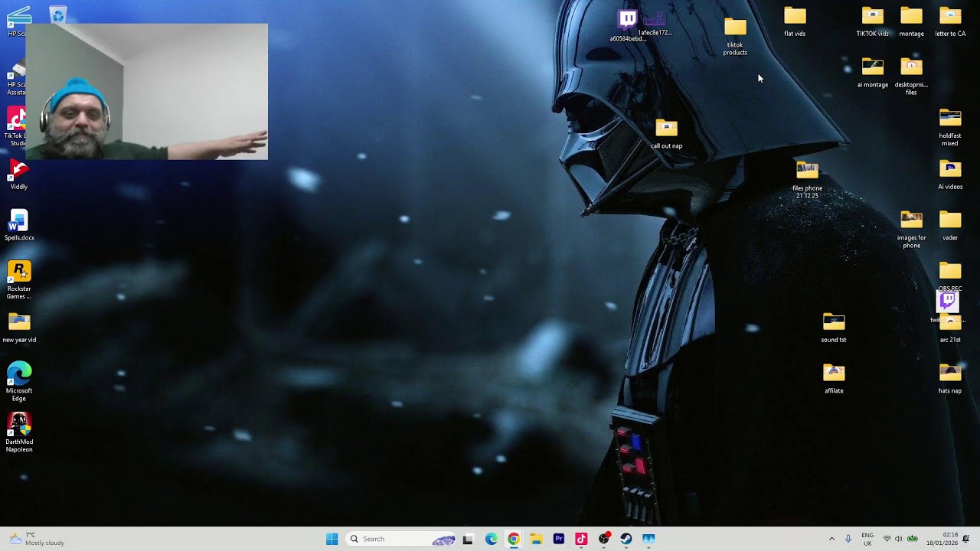Open TikTok Live Studio from the taskbar
980x551 pixels.
coord(581,539)
